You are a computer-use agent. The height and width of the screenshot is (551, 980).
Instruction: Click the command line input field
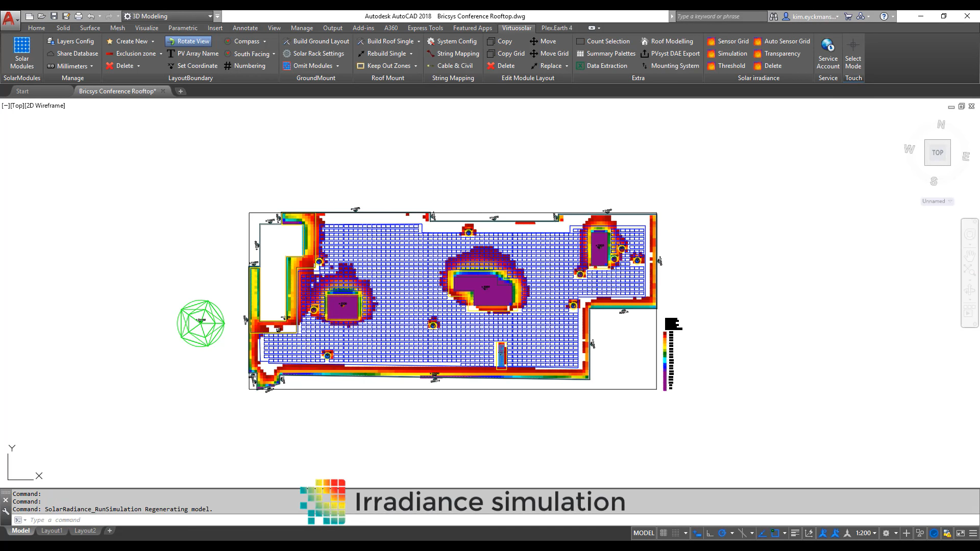pos(153,520)
